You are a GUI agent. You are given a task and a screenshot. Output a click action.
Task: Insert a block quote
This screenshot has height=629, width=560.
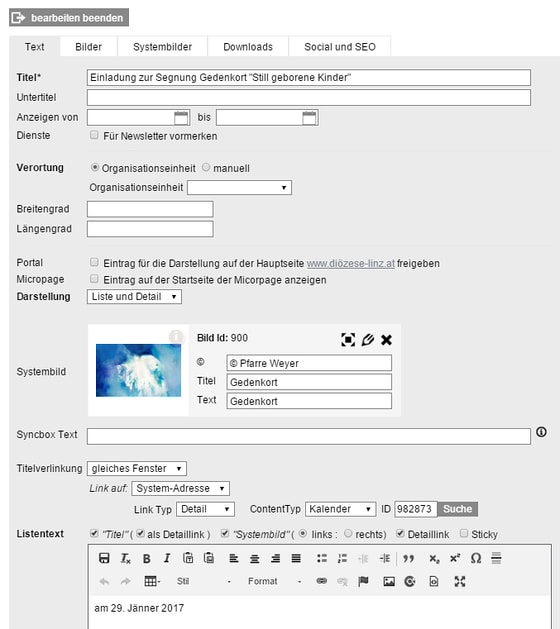pos(408,558)
